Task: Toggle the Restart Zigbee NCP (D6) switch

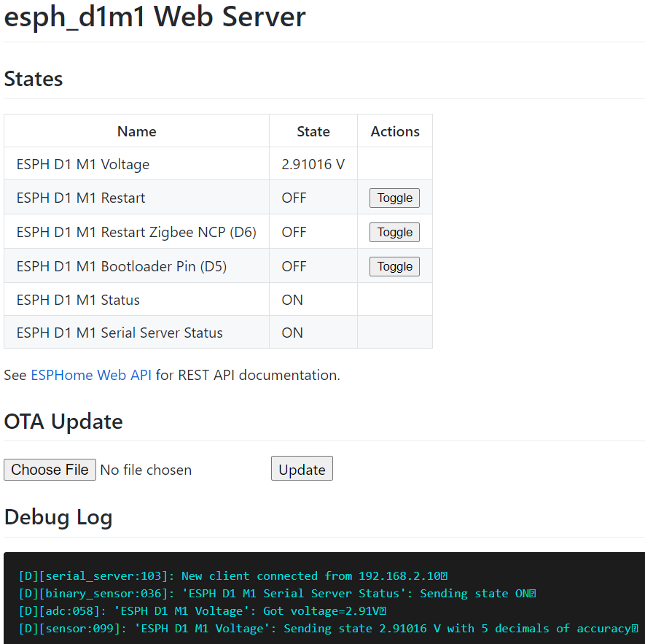Action: [394, 232]
